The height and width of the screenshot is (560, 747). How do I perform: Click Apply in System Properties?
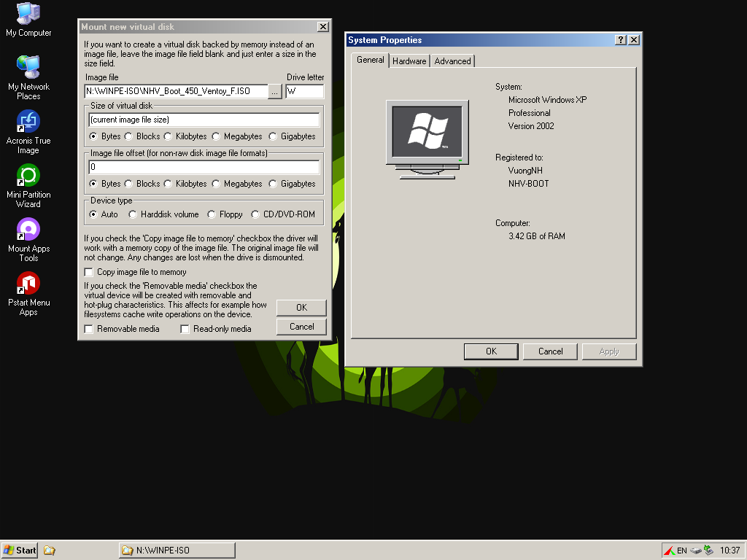point(609,351)
